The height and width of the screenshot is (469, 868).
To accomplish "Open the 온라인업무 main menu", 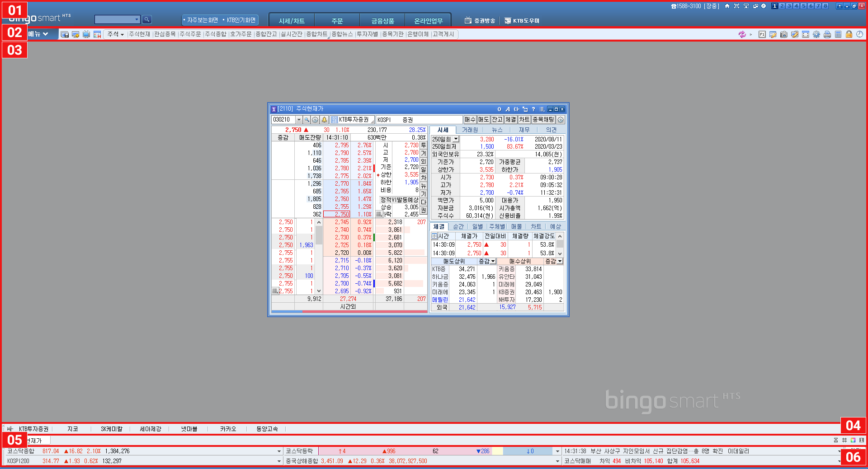I will click(428, 21).
